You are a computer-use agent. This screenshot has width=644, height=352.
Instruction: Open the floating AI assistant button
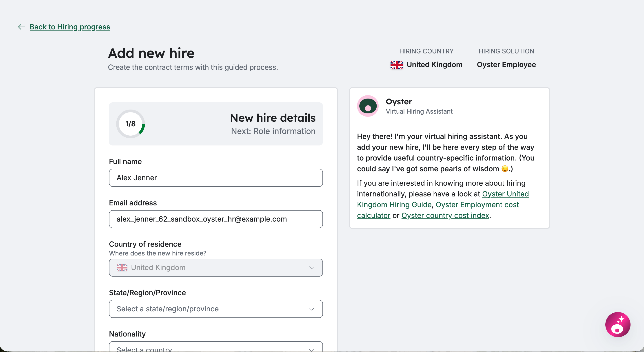(x=618, y=324)
